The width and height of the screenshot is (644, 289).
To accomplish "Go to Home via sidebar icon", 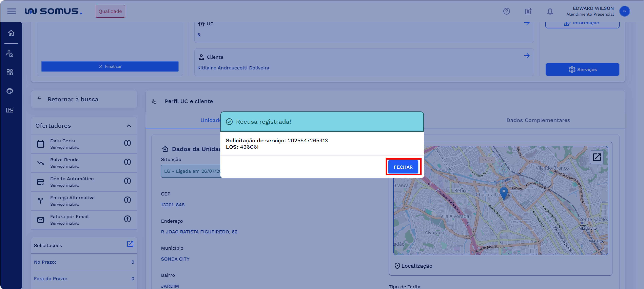I will point(11,33).
